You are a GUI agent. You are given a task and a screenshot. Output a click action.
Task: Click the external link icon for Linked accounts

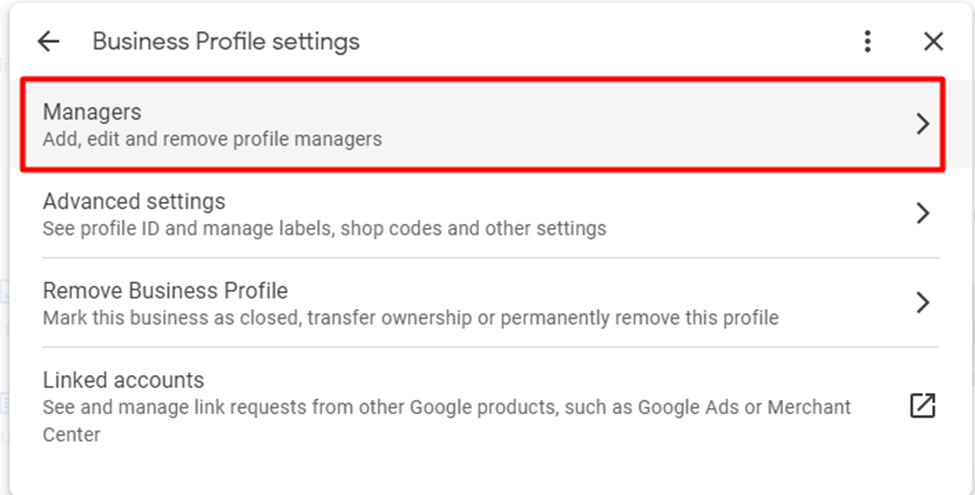coord(923,405)
